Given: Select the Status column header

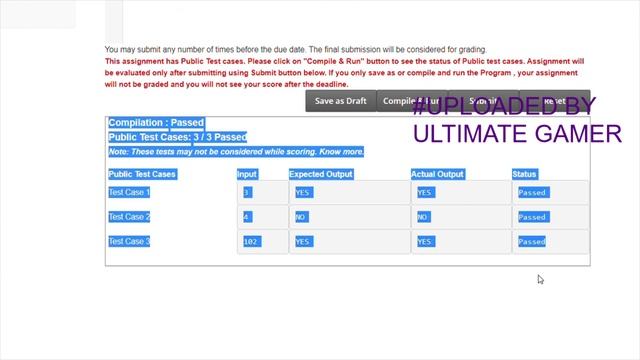Looking at the screenshot, I should pos(524,174).
